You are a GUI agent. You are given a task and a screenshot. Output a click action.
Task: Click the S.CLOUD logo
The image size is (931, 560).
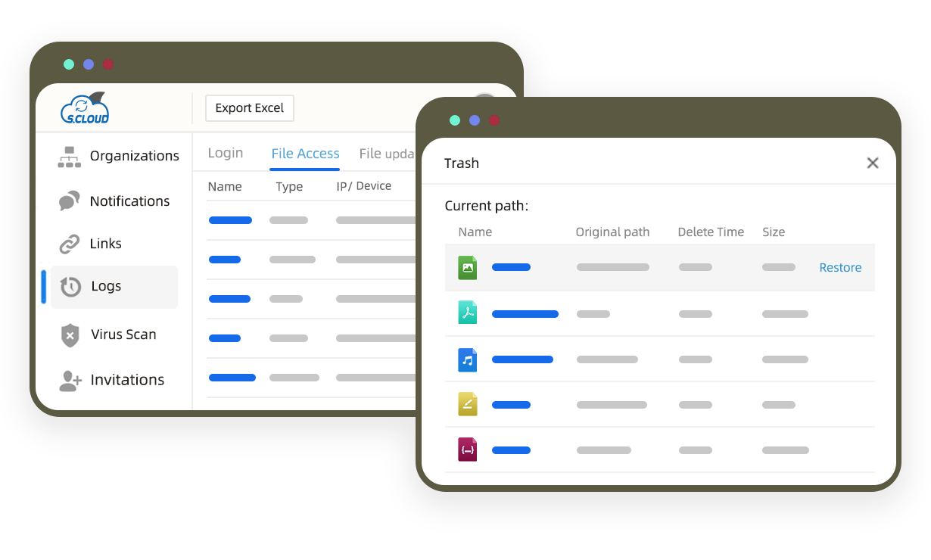coord(85,108)
